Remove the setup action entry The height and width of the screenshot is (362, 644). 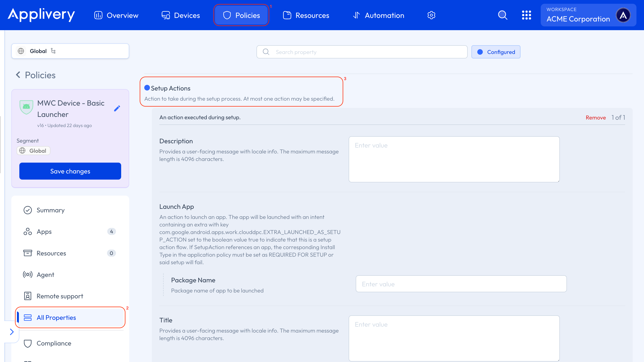click(x=596, y=117)
